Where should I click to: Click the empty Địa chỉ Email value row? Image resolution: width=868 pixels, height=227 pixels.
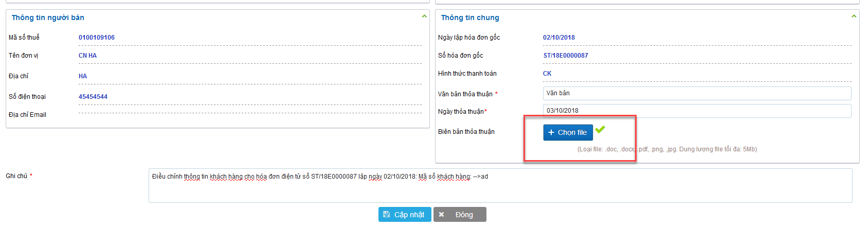[250, 115]
